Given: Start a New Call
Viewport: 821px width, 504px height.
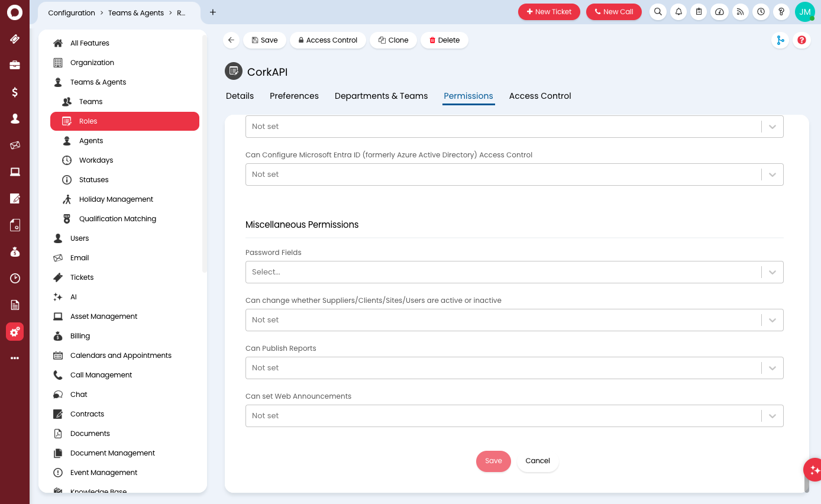Looking at the screenshot, I should 614,12.
